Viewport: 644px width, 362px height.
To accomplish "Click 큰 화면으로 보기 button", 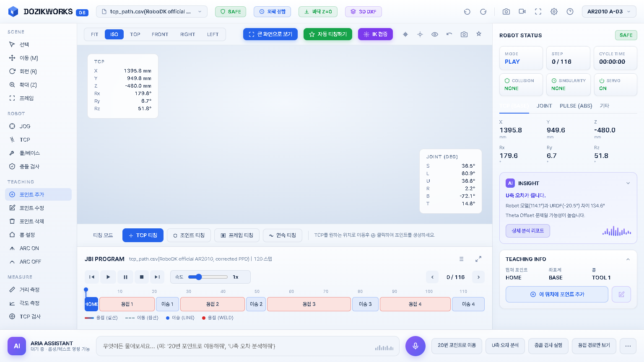I will pyautogui.click(x=270, y=34).
